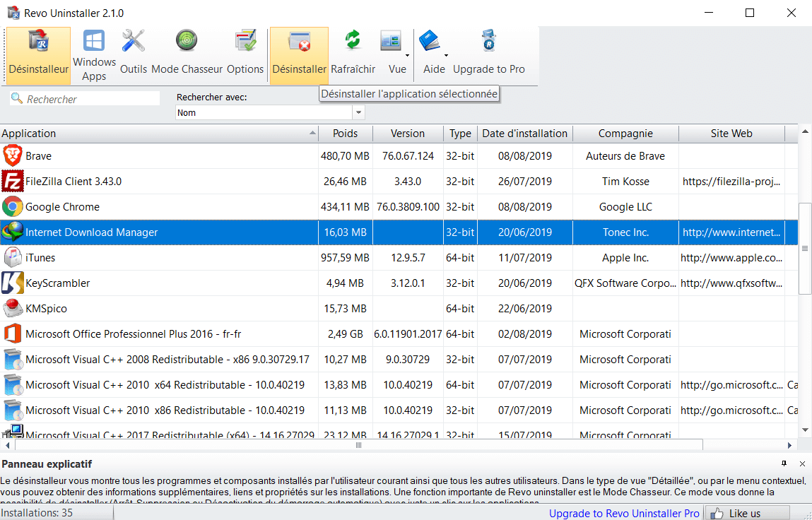Click date 22/06/2019 cell
812x520 pixels.
[525, 308]
